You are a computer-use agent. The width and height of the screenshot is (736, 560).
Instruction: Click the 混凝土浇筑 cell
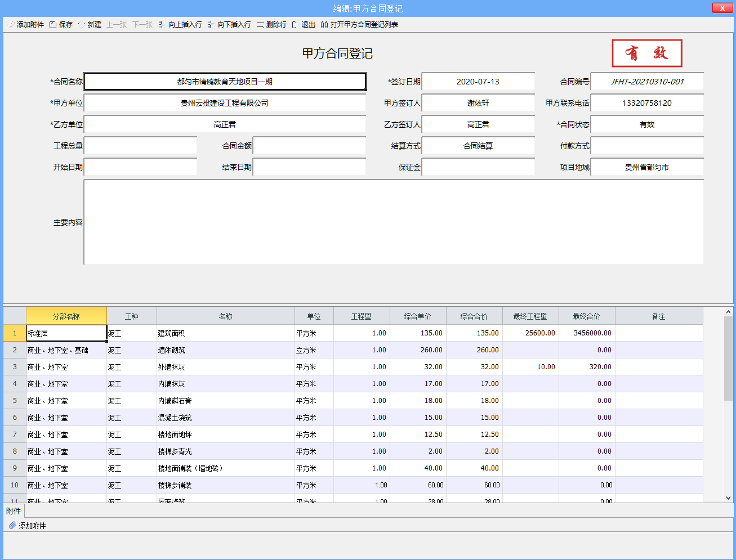[226, 418]
